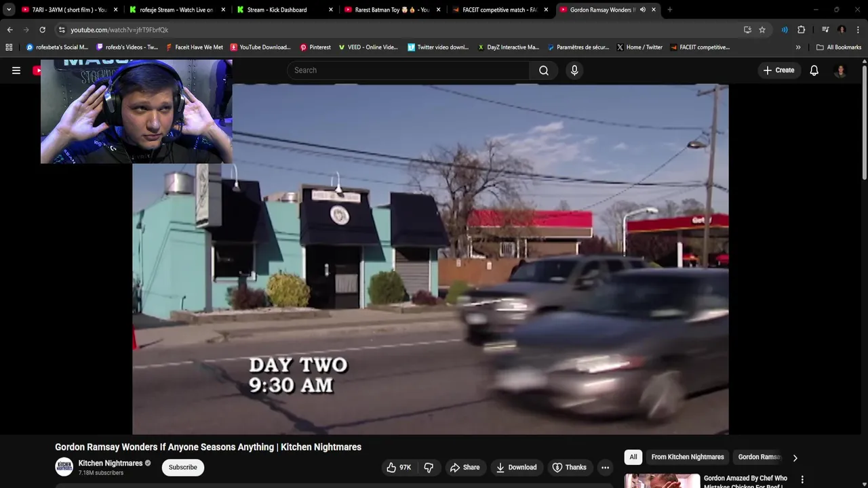Like the video with 97K likes
This screenshot has width=868, height=488.
pyautogui.click(x=399, y=468)
